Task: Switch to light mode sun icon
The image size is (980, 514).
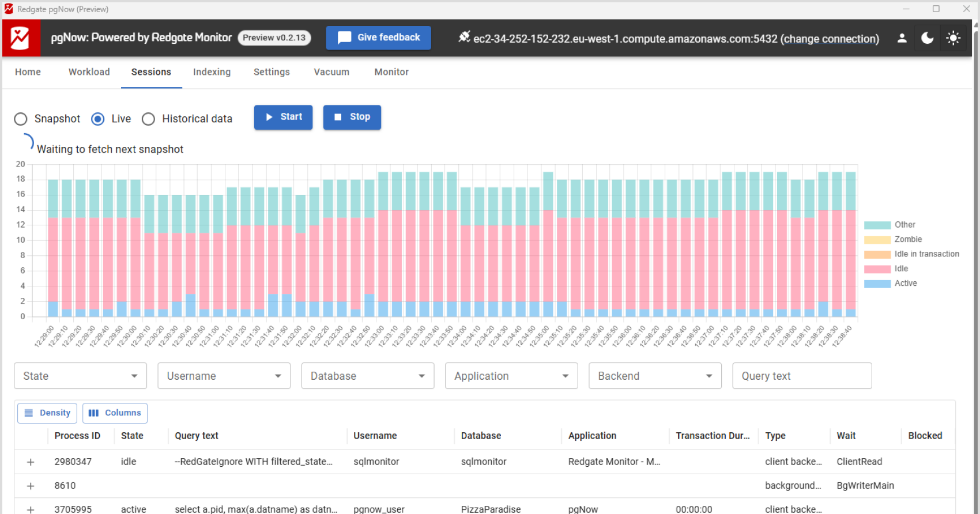Action: (953, 38)
